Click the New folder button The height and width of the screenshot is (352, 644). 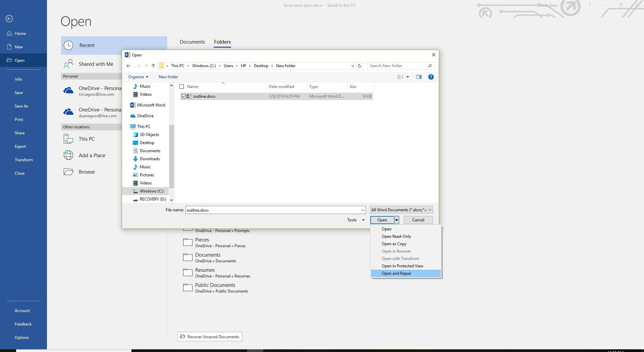coord(168,77)
